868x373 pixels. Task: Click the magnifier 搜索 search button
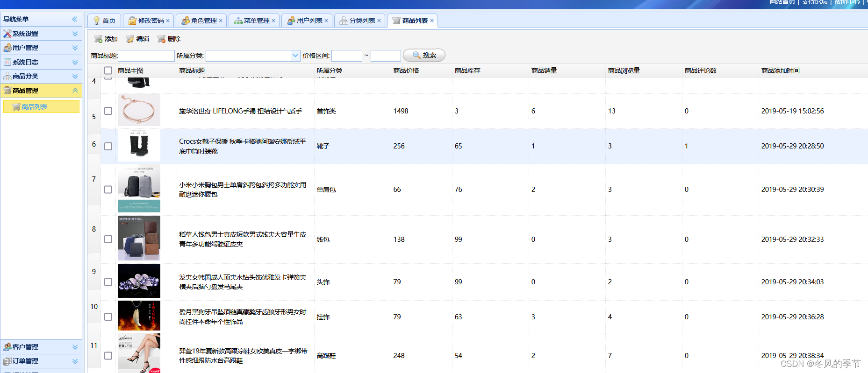tap(424, 55)
